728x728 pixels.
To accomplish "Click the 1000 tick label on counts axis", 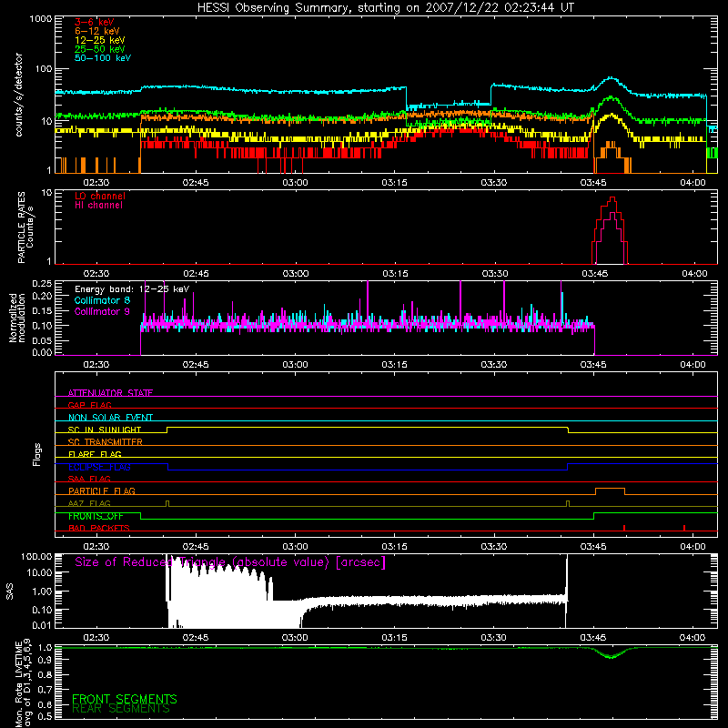I will click(40, 19).
